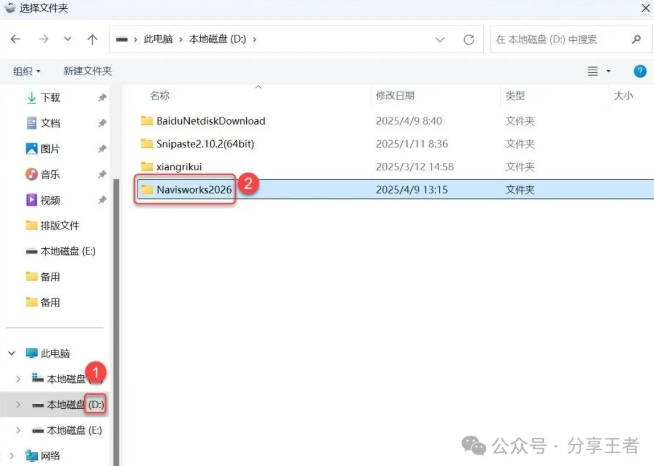Image resolution: width=654 pixels, height=466 pixels.
Task: Change view layout icon
Action: coord(593,71)
